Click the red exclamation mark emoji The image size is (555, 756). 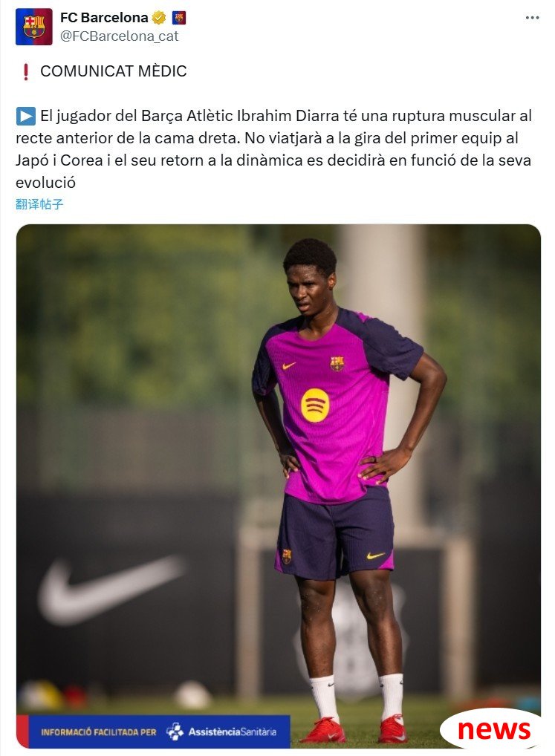coord(25,71)
